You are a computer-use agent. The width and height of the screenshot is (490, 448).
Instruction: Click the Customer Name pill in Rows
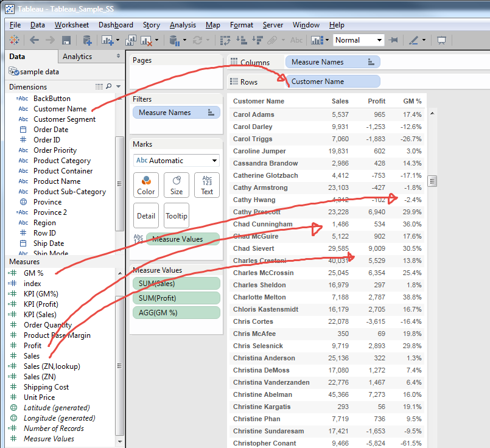coord(333,81)
